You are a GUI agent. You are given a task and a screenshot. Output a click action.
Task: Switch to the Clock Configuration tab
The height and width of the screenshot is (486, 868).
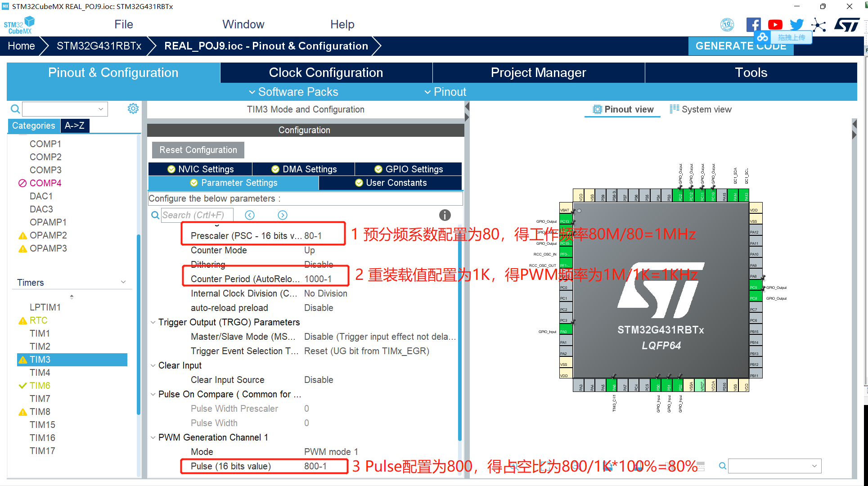pos(325,72)
